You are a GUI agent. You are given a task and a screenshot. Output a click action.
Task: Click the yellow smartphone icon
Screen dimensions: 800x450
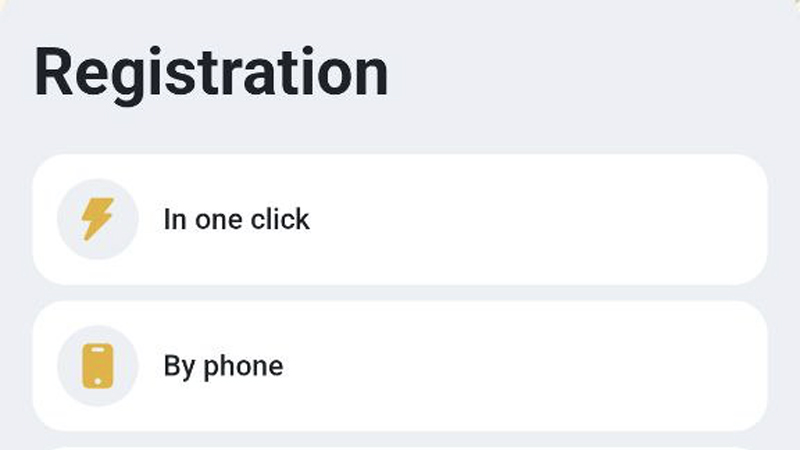tap(98, 366)
